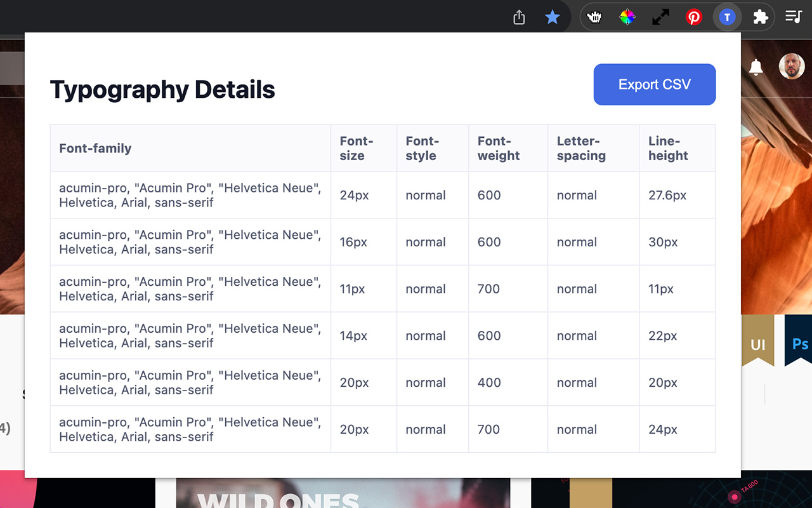
Task: Click the diagonal expand arrows extension icon
Action: (660, 17)
